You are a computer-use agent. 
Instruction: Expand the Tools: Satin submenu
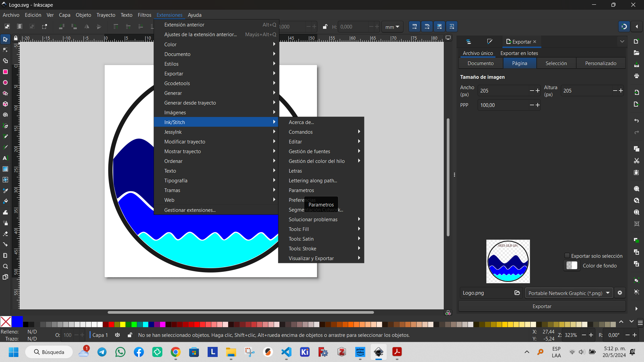[x=321, y=239]
